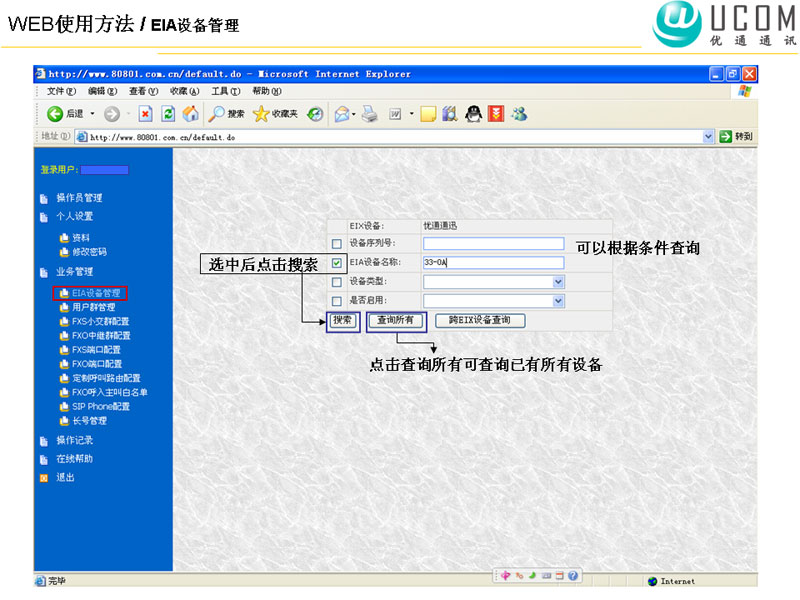Open the 查看 menu

click(x=143, y=91)
